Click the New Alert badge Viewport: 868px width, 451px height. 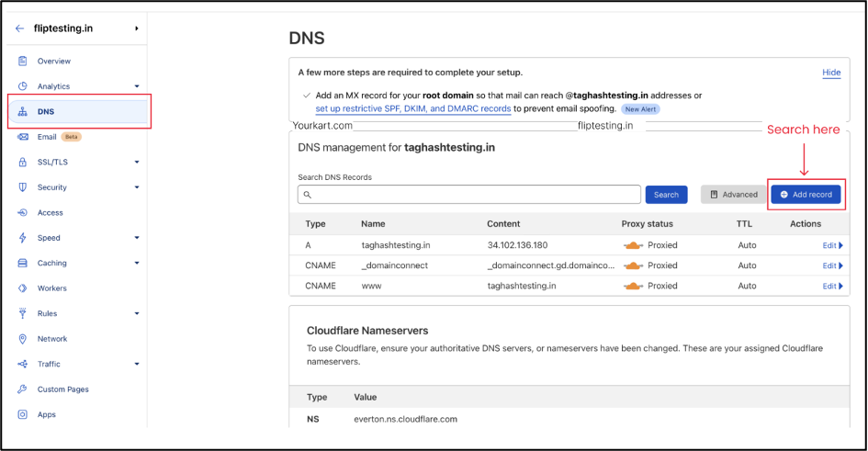pyautogui.click(x=640, y=109)
